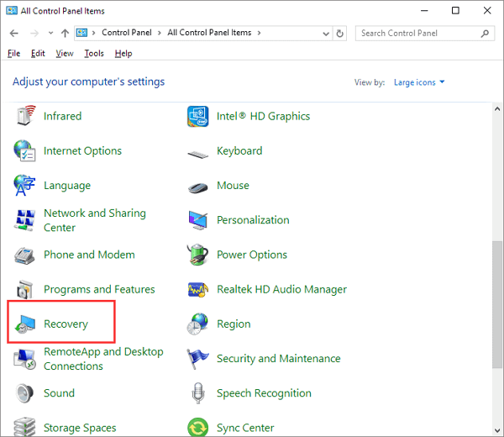Open the File menu
This screenshot has width=504, height=437.
pyautogui.click(x=13, y=53)
